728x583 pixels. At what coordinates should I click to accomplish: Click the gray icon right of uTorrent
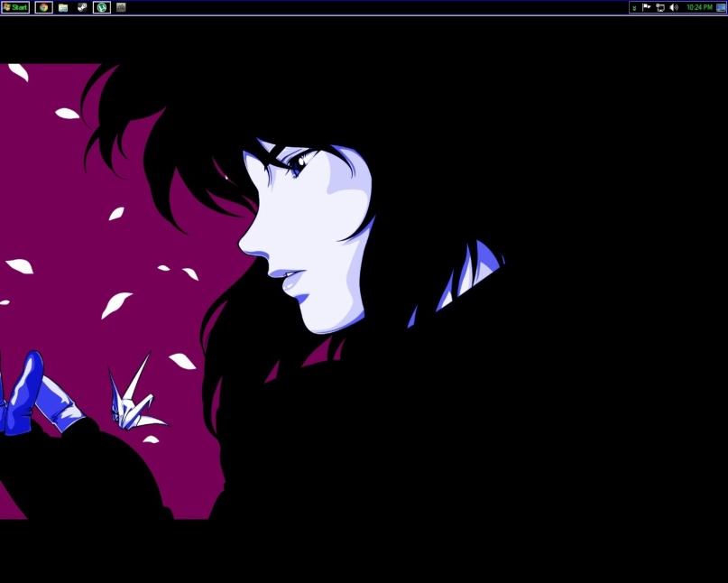(x=121, y=7)
